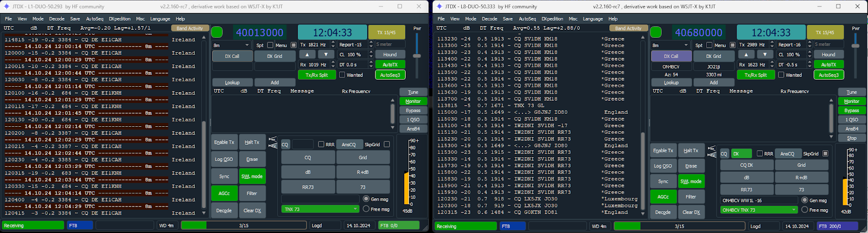Click down-arrow frequency button in L8-DUO window
Image resolution: width=868 pixels, height=233 pixels.
coord(764,55)
